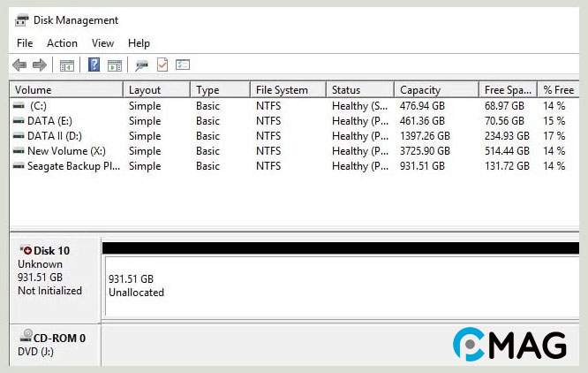Toggle the Show/Hide Action Pane icon
The height and width of the screenshot is (373, 588).
click(x=114, y=65)
